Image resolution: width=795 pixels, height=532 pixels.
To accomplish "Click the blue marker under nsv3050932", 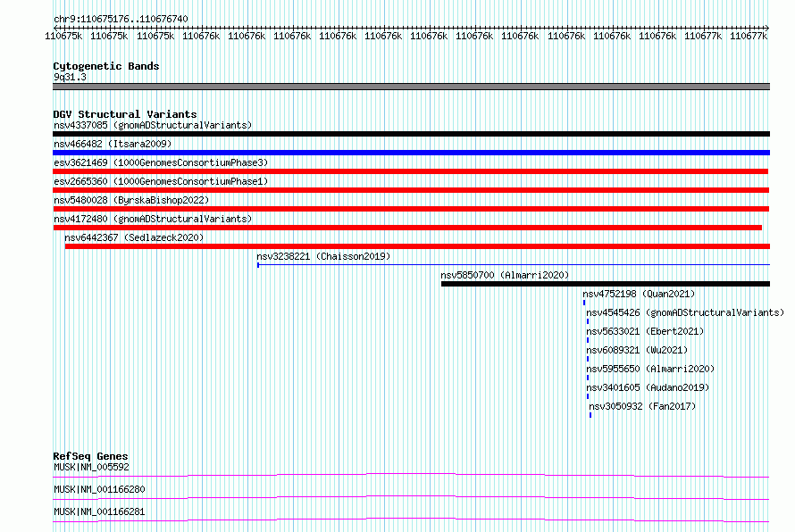I will 590,415.
